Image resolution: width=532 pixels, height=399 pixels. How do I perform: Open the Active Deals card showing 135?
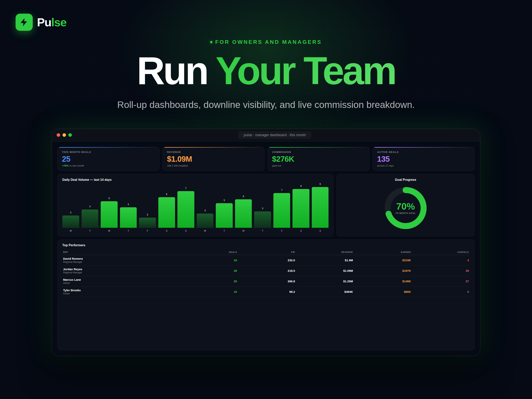point(424,159)
